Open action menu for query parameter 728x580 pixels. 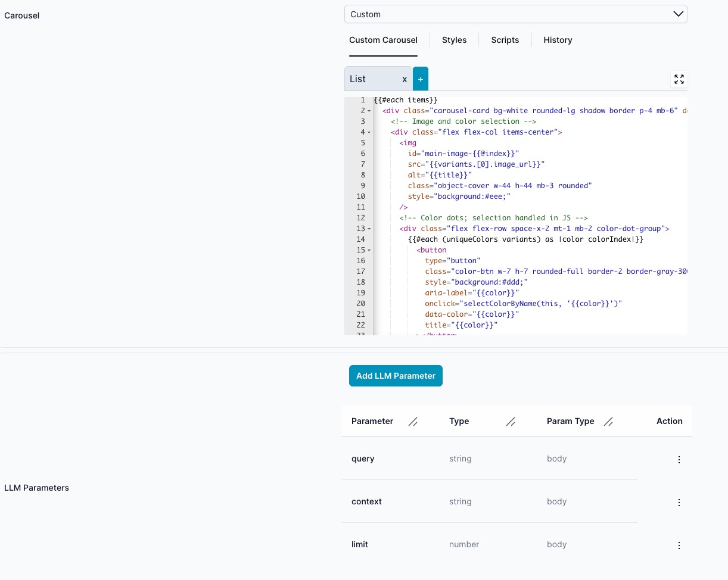click(679, 459)
